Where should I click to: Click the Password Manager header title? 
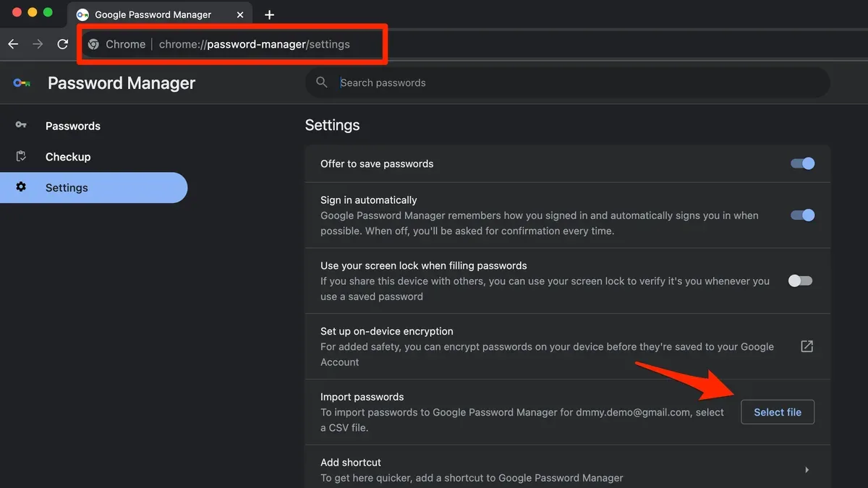[122, 83]
